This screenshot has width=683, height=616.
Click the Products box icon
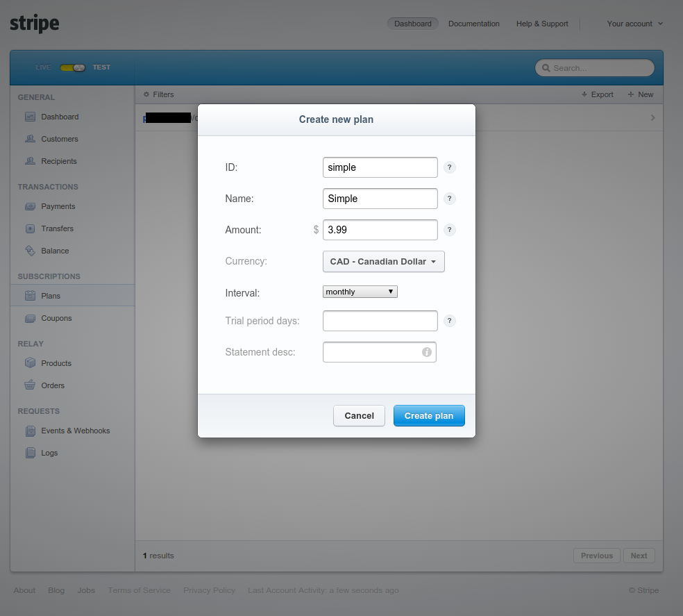(30, 363)
